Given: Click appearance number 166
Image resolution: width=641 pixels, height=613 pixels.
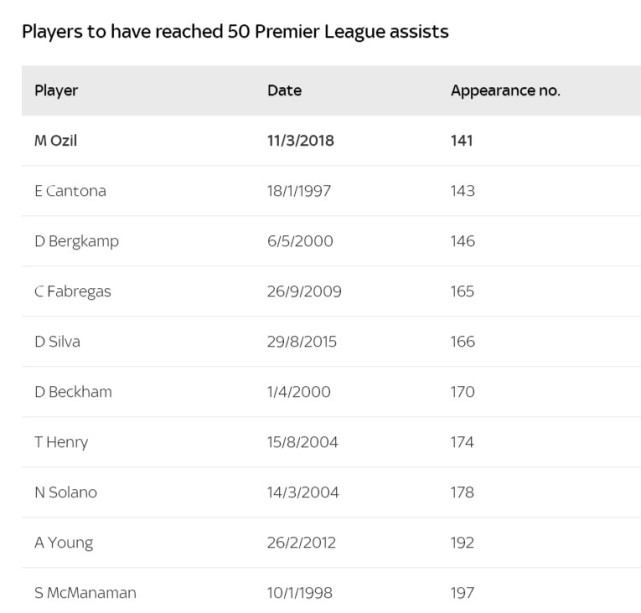Looking at the screenshot, I should point(463,342).
